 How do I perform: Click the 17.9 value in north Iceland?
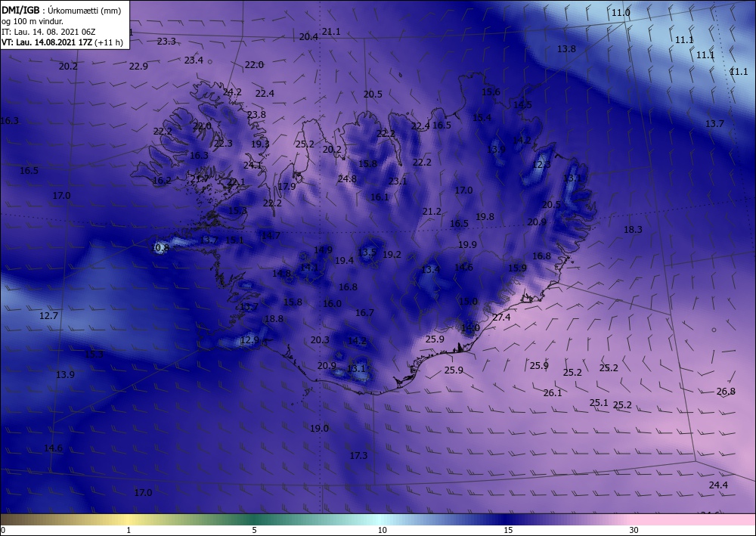point(287,187)
